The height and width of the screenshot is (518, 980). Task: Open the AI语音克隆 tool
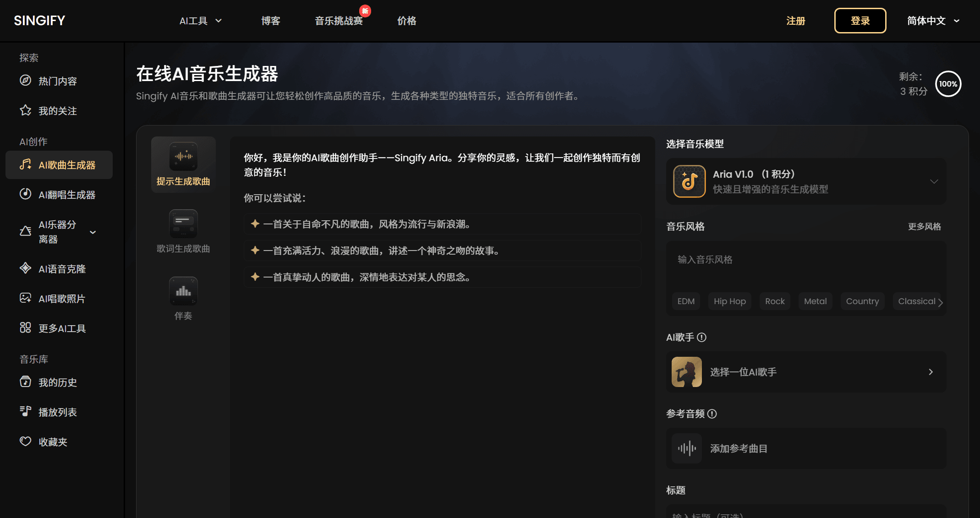point(62,269)
